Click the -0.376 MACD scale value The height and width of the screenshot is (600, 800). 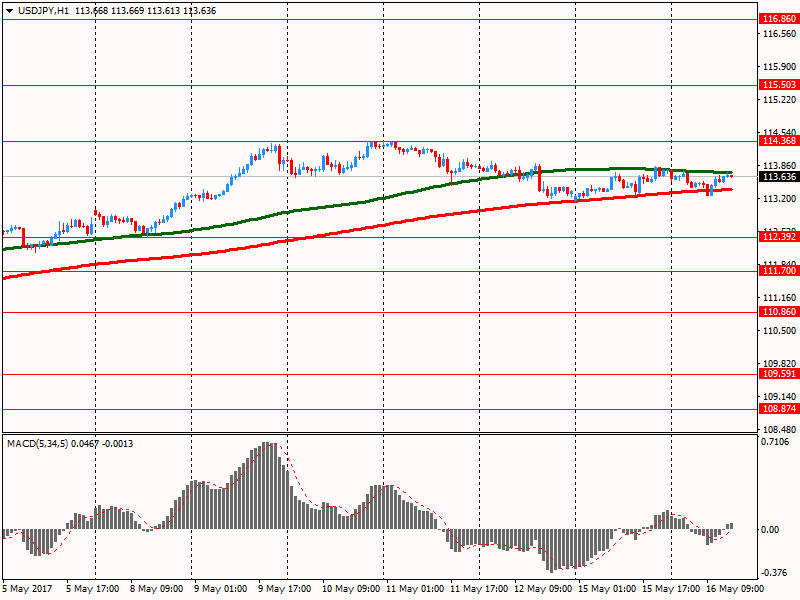(x=774, y=573)
